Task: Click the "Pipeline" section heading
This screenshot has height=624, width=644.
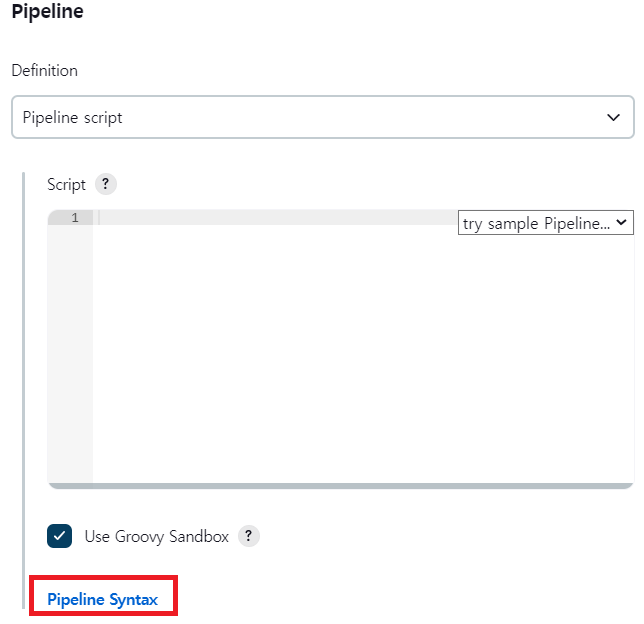Action: [x=48, y=12]
